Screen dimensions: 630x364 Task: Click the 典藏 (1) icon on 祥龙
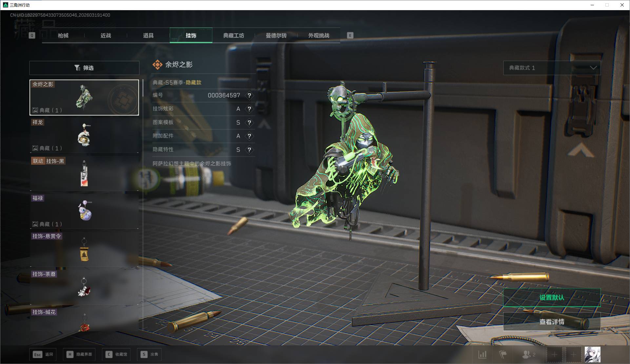pyautogui.click(x=35, y=148)
